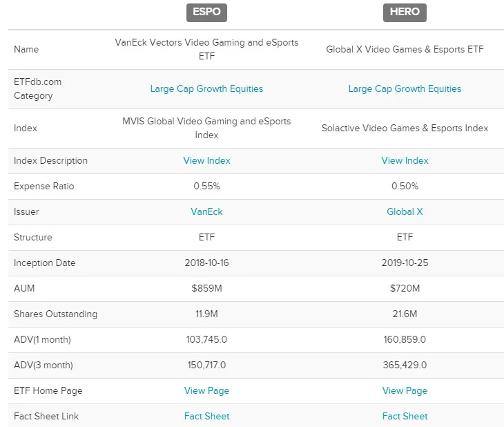Click the Expense Ratio row label
Screen dimensions: 504x427
pos(44,186)
